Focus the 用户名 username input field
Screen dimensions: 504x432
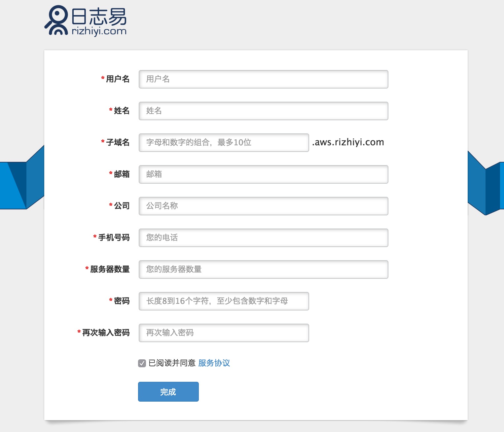pyautogui.click(x=263, y=79)
